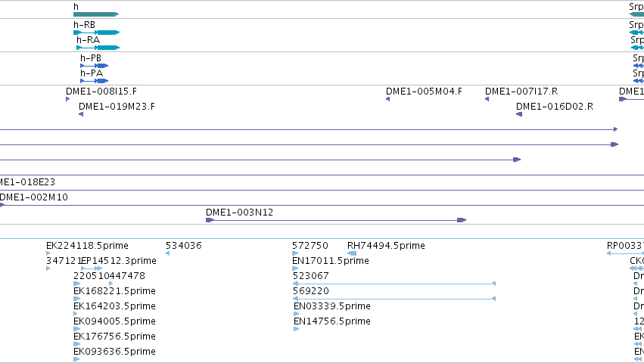
Task: Open the EN17011.5prime label
Action: [331, 261]
